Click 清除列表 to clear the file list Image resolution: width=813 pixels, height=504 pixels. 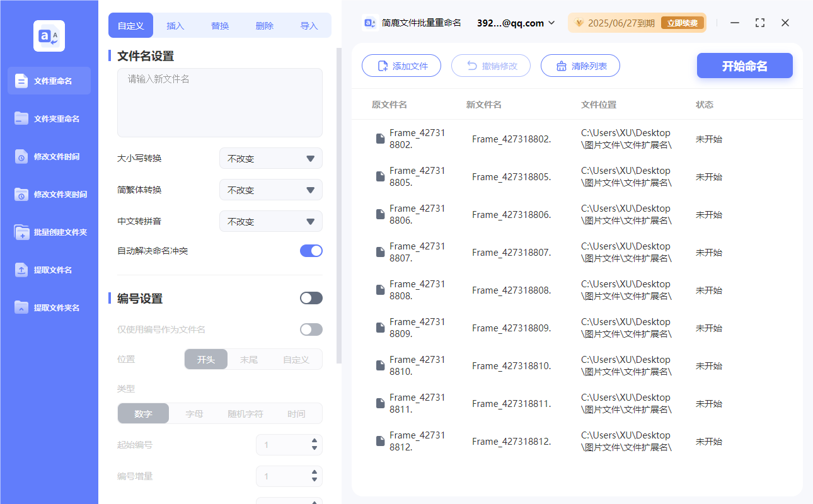tap(580, 65)
